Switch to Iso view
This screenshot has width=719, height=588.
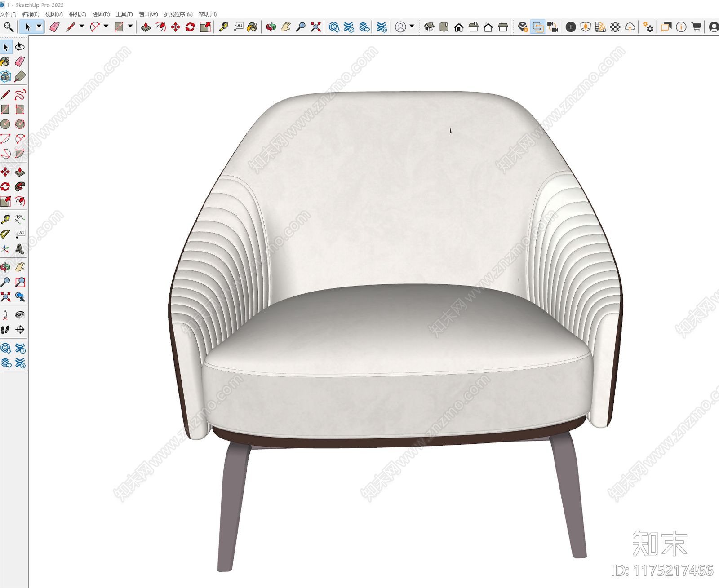[x=429, y=27]
